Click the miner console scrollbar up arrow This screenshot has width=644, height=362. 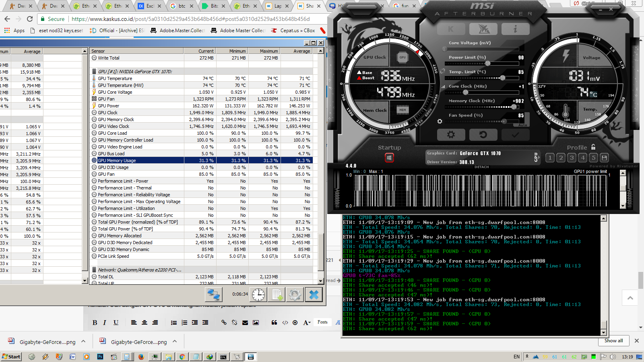pos(603,218)
